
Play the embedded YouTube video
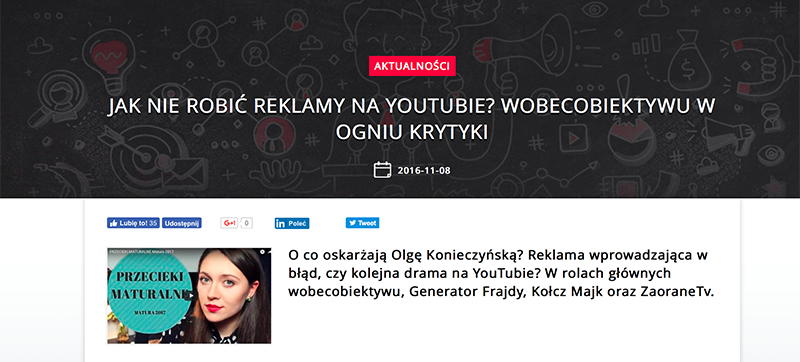click(x=190, y=295)
